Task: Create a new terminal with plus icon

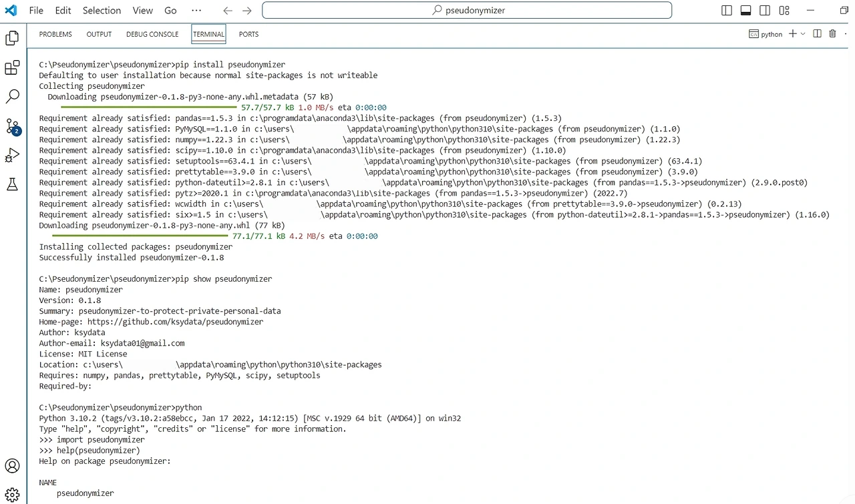Action: (x=793, y=34)
